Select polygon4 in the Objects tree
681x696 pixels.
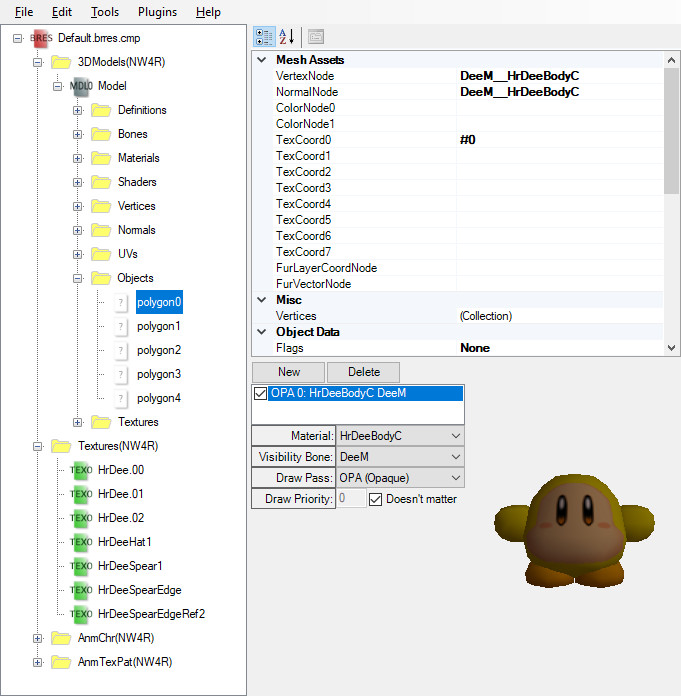click(158, 398)
